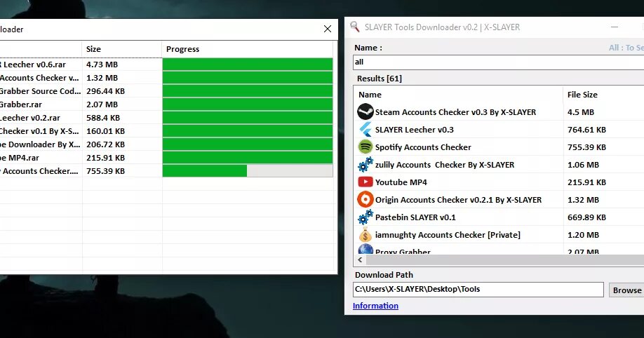Select the 'SLAYER Leecher v0.3' result

[415, 130]
